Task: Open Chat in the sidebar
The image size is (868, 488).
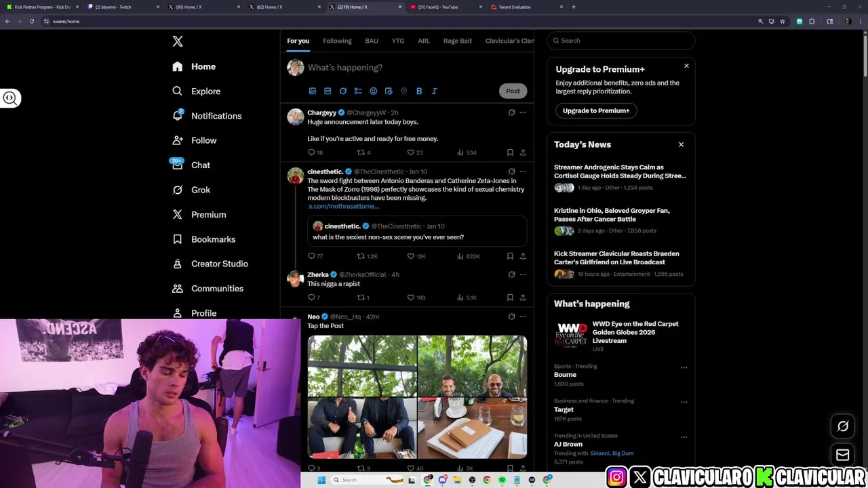Action: click(191, 165)
